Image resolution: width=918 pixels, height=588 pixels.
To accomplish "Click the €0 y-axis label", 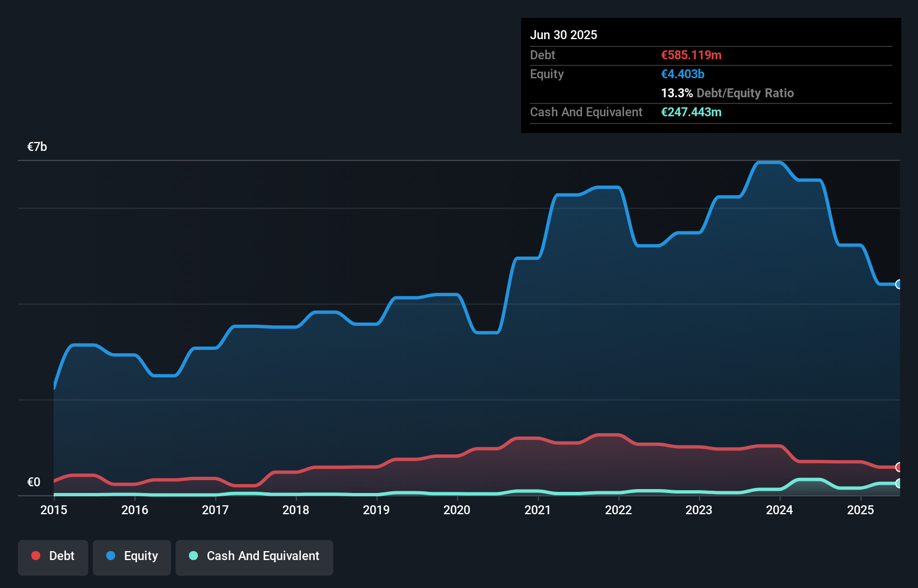I will 34,482.
